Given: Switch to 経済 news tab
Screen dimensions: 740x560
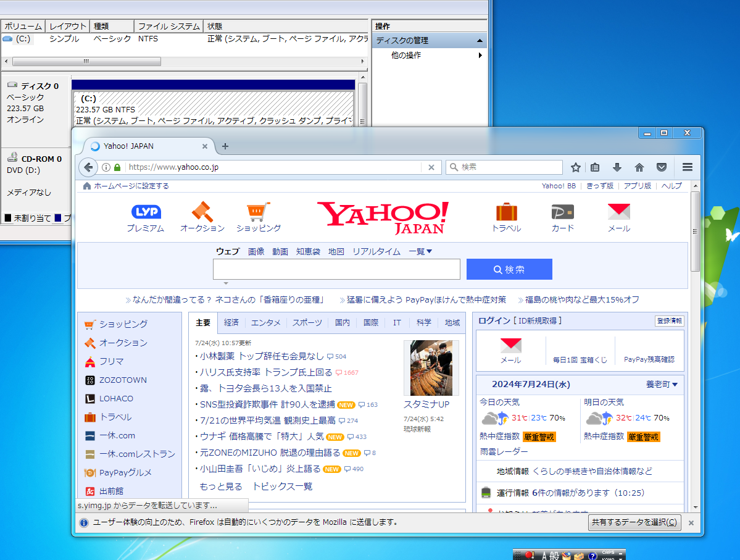Looking at the screenshot, I should [x=231, y=322].
